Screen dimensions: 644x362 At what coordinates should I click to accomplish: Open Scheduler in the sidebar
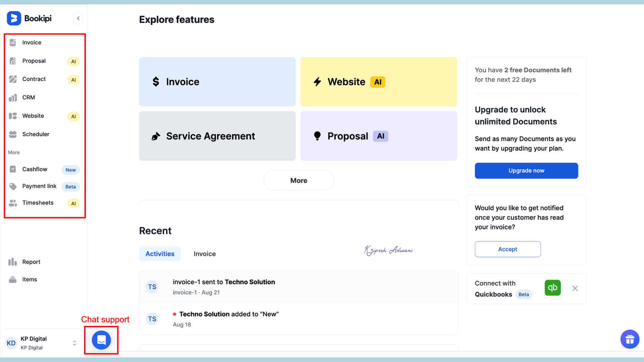36,134
